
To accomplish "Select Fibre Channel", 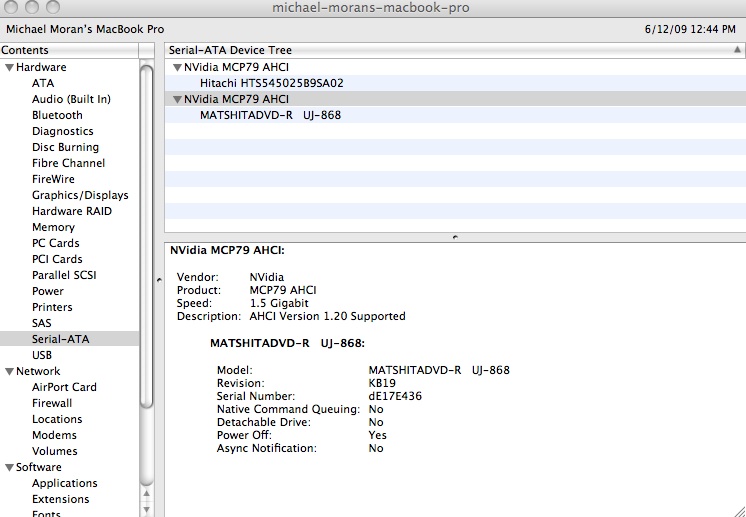I will 68,163.
